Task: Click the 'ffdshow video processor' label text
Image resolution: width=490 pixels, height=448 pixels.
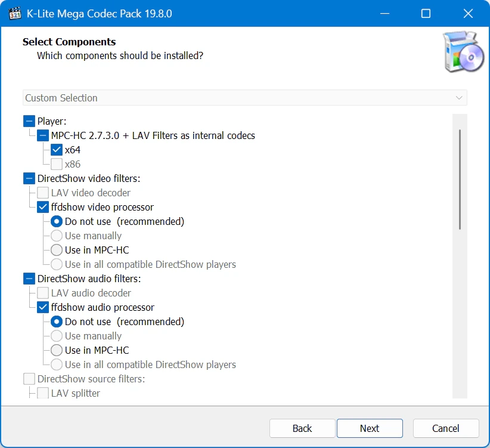Action: pyautogui.click(x=103, y=207)
